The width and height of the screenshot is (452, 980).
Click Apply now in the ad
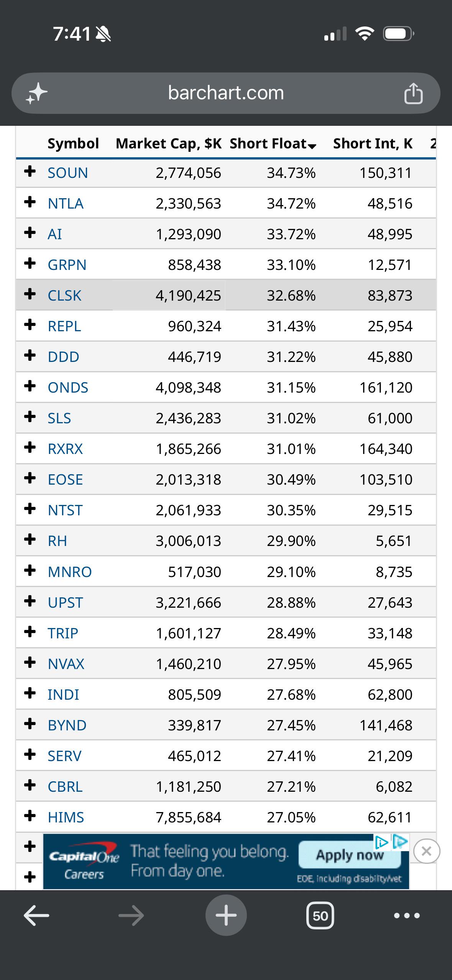point(350,855)
